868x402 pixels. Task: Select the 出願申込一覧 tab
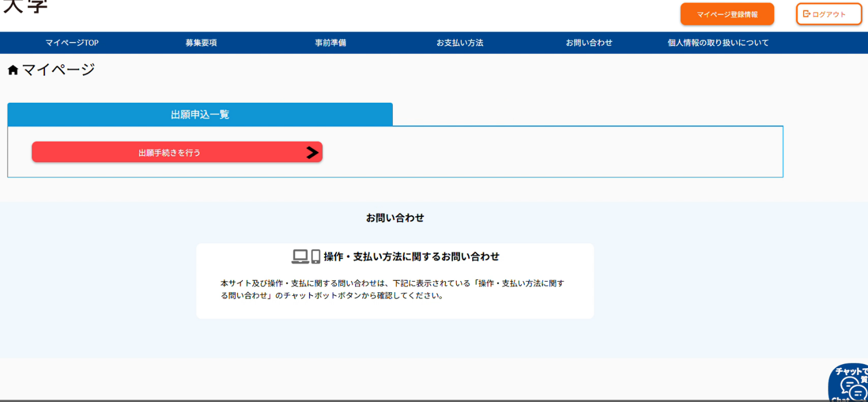coord(200,114)
